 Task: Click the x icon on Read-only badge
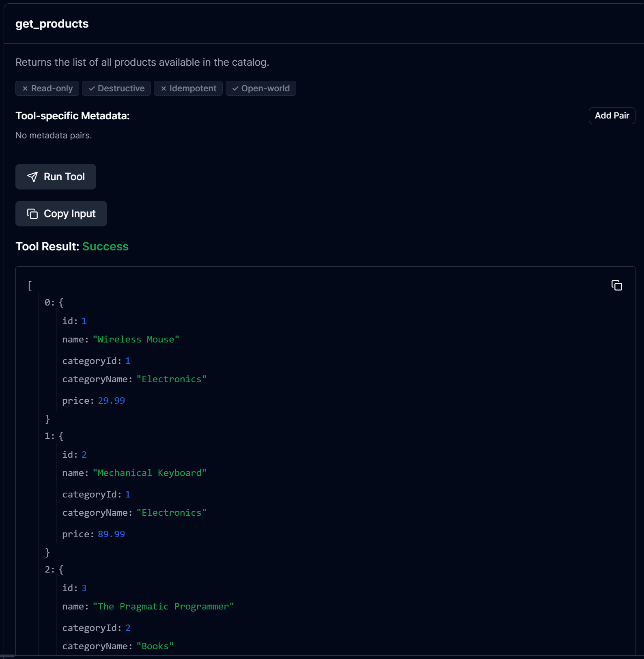point(25,88)
